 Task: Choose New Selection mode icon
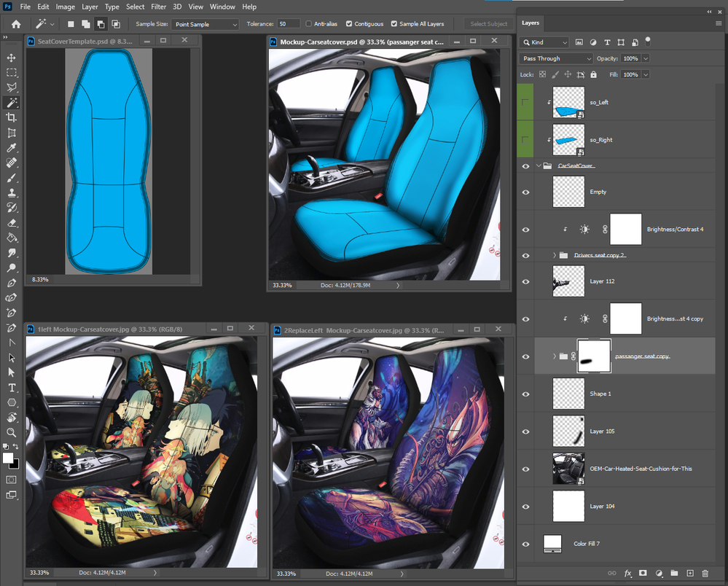(x=71, y=24)
